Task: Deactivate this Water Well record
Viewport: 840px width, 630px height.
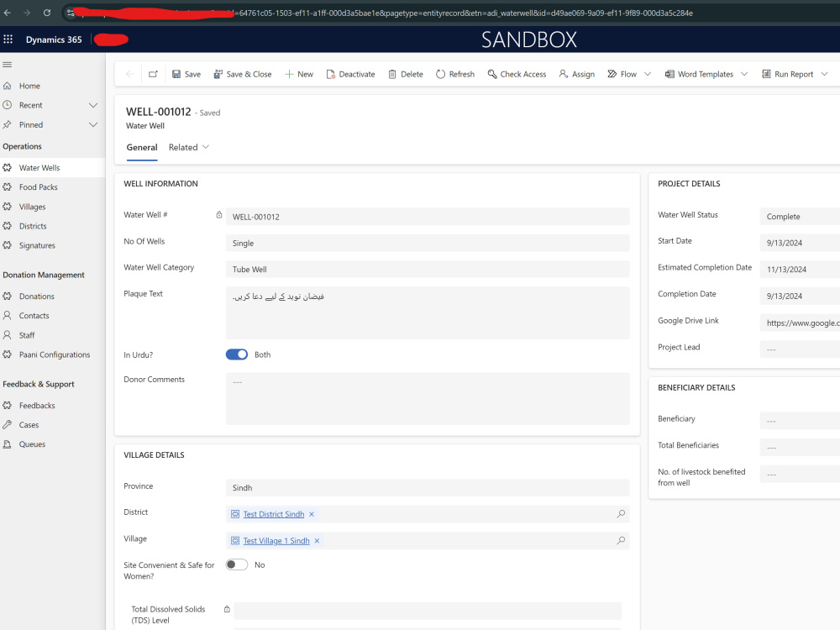Action: [x=351, y=74]
